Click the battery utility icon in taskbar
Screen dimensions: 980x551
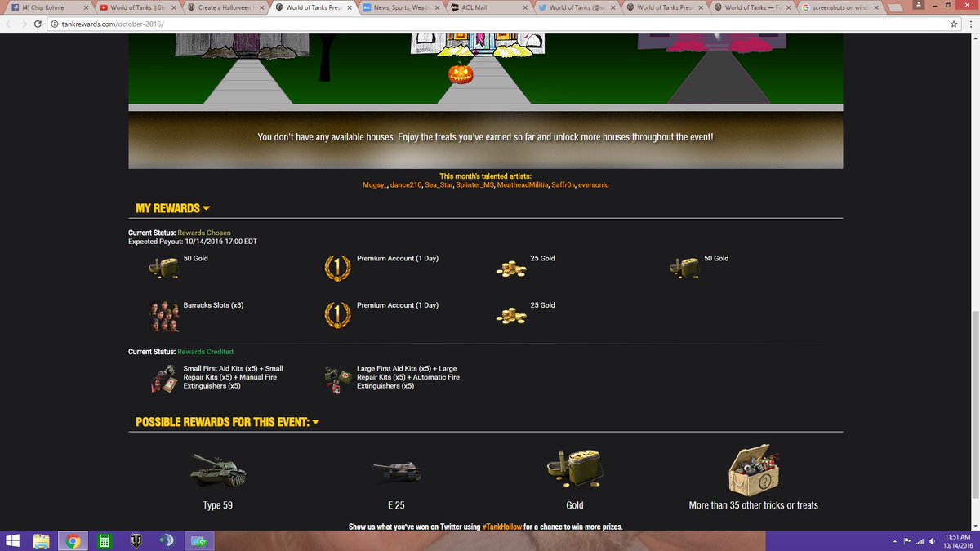pos(199,540)
